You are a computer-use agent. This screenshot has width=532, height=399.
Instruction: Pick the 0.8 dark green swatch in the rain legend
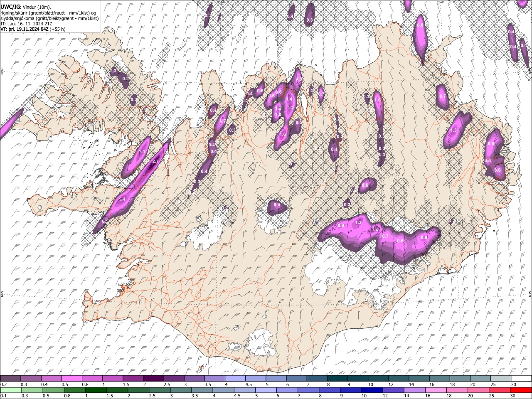(x=74, y=390)
